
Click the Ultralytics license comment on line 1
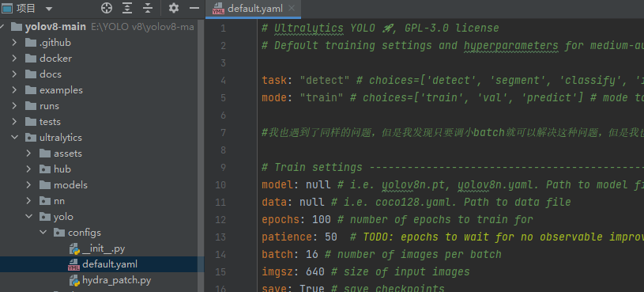point(380,28)
